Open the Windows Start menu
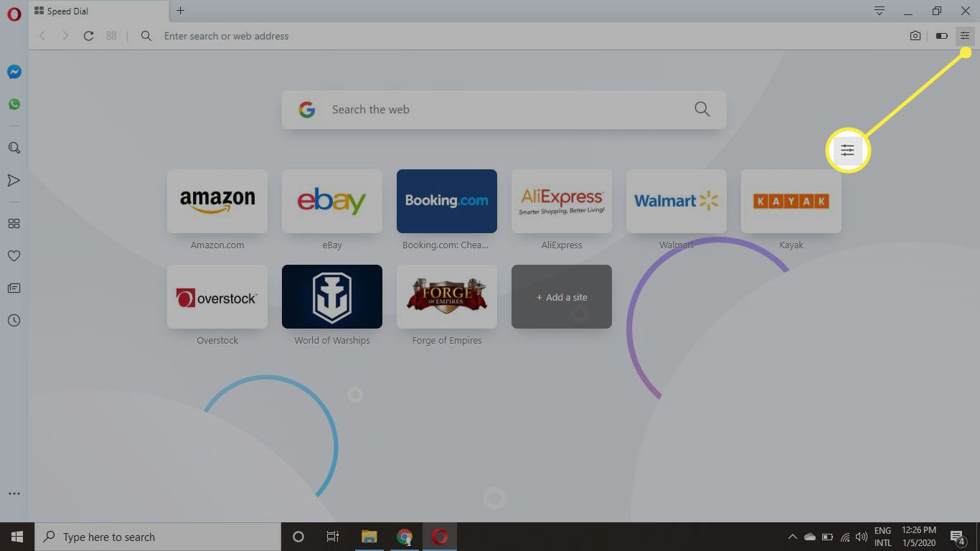The height and width of the screenshot is (551, 980). [17, 537]
